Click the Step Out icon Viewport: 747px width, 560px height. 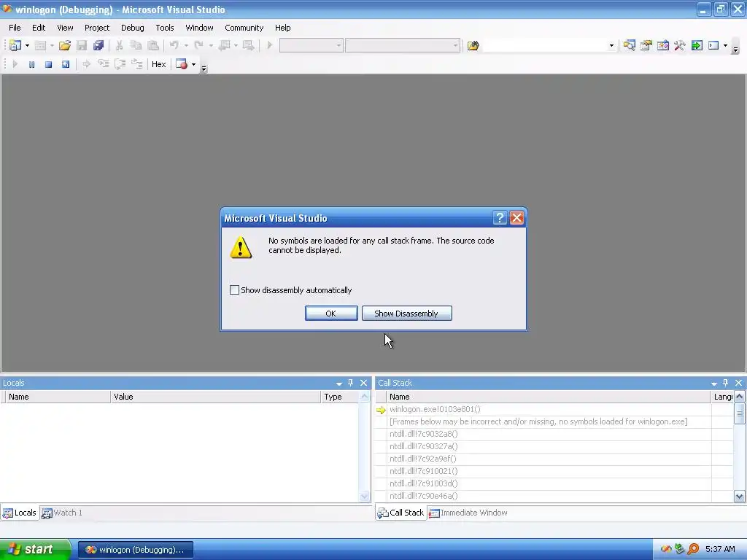(136, 64)
